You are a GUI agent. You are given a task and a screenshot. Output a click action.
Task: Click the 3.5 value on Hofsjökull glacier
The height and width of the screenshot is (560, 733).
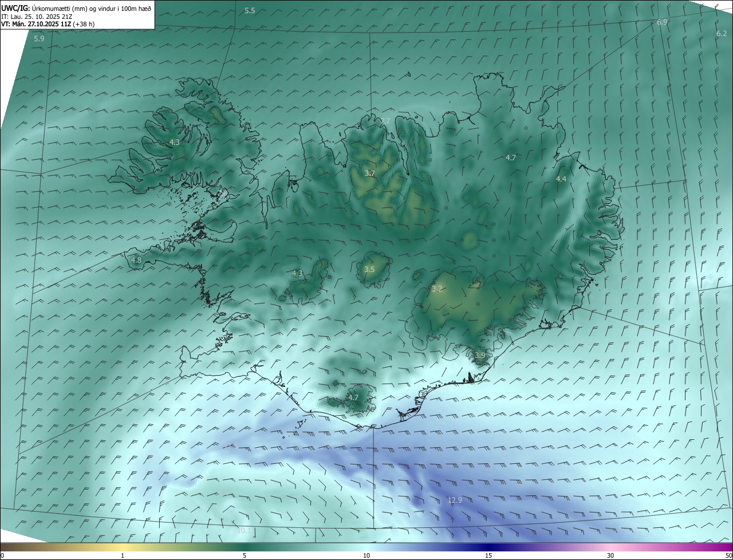[369, 270]
